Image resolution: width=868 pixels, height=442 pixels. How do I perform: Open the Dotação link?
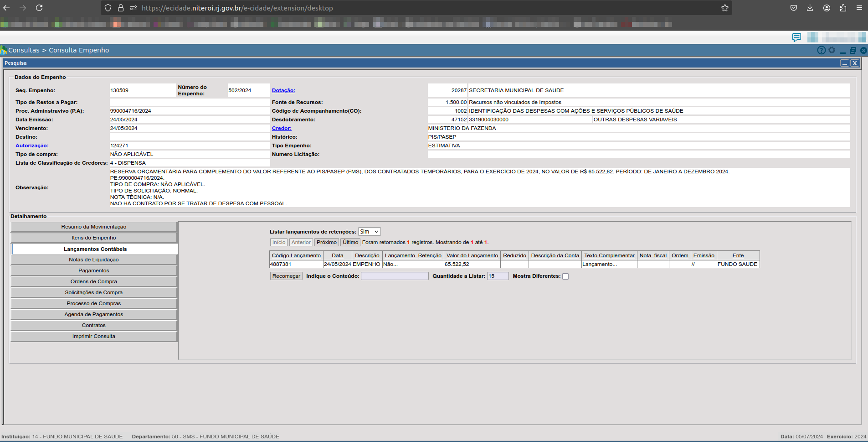(x=283, y=90)
